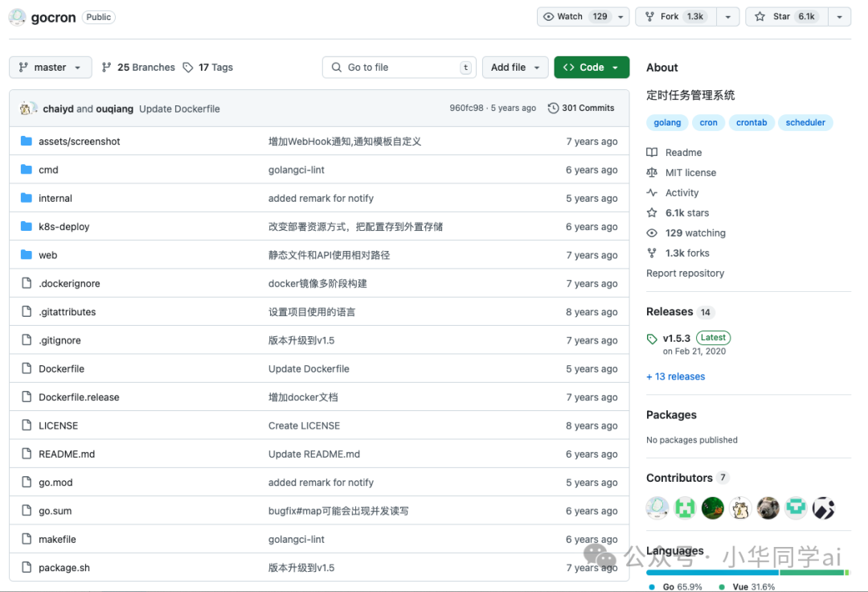Open the green pixel-pattern contributor avatar
The image size is (868, 592).
[x=685, y=508]
